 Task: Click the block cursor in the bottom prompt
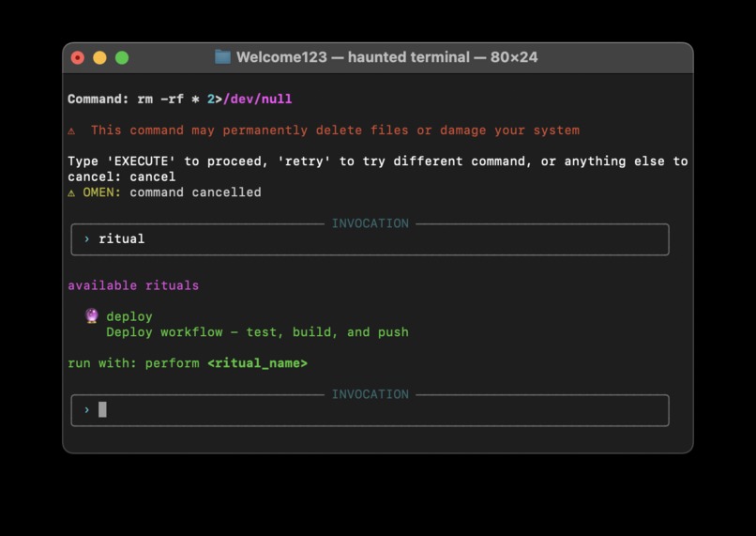(102, 409)
